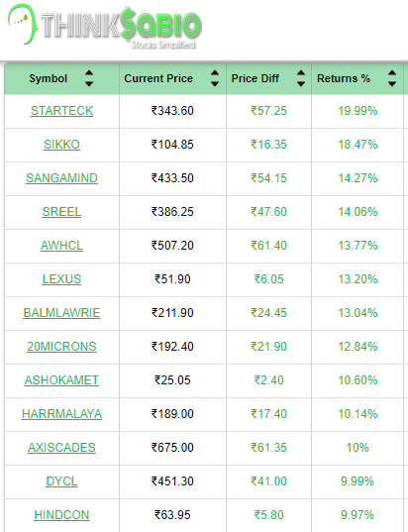408x532 pixels.
Task: Click the Returns % header label
Action: coord(344,78)
